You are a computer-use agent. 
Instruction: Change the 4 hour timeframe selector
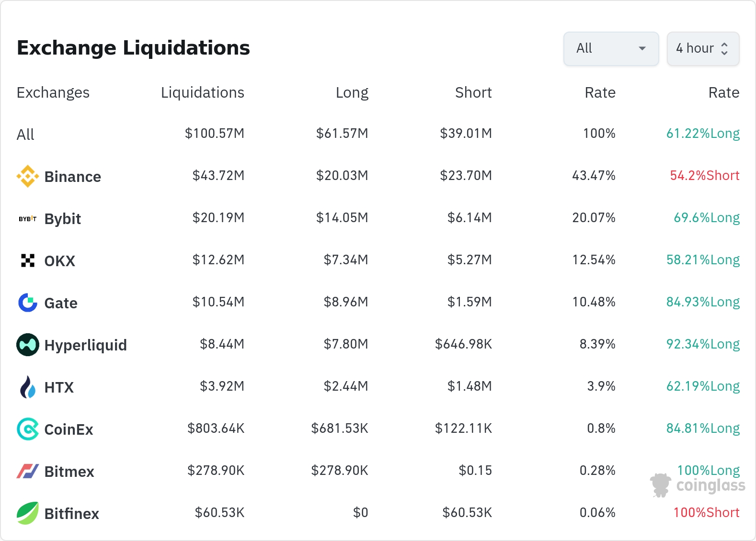point(702,48)
